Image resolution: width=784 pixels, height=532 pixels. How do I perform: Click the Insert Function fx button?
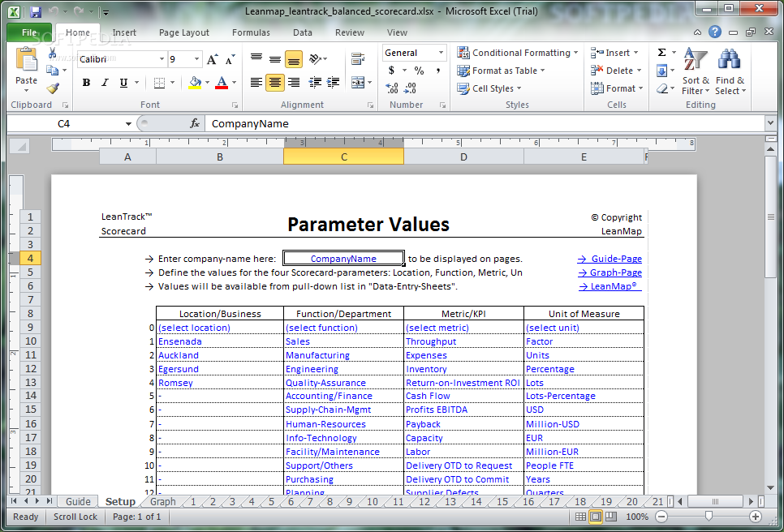pos(195,123)
